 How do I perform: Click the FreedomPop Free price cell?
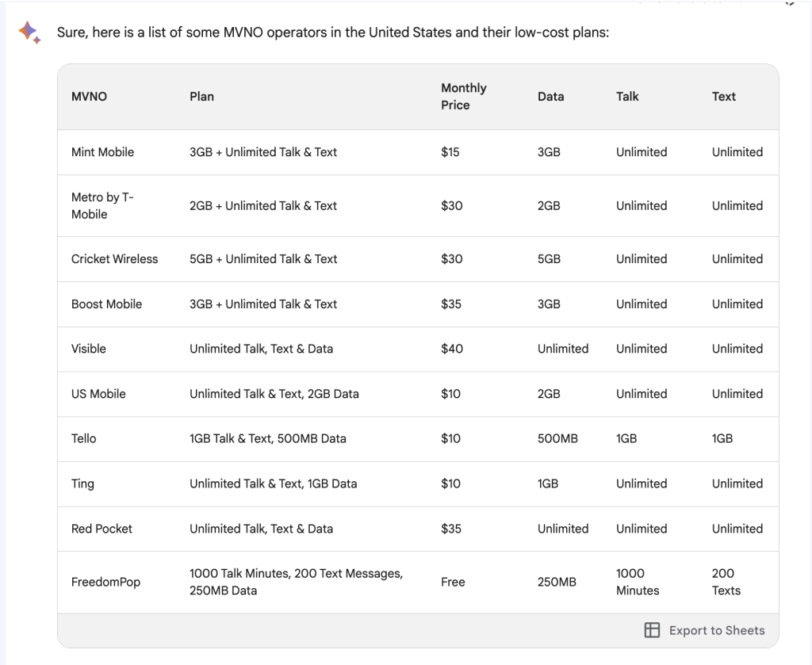(x=453, y=582)
